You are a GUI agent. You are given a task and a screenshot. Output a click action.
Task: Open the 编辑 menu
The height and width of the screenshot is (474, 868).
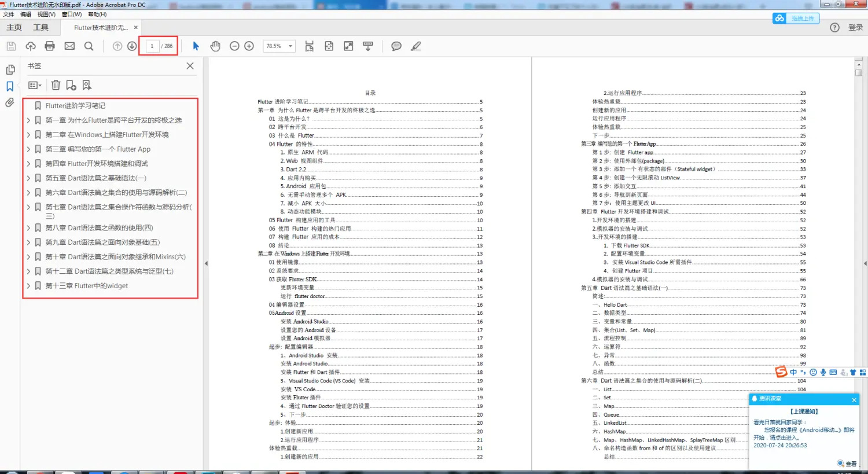pyautogui.click(x=25, y=14)
